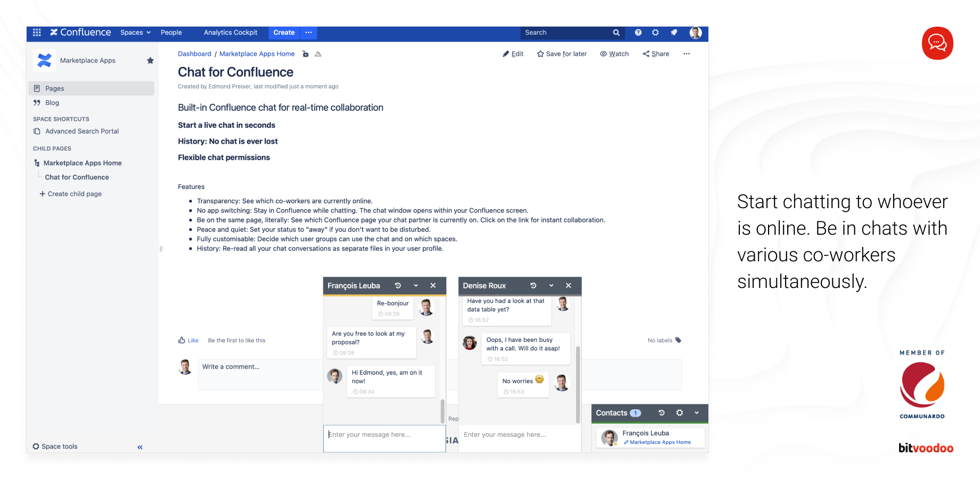Click the Marketplace Apps space logo
Viewport: 980px width, 479px height.
point(44,60)
